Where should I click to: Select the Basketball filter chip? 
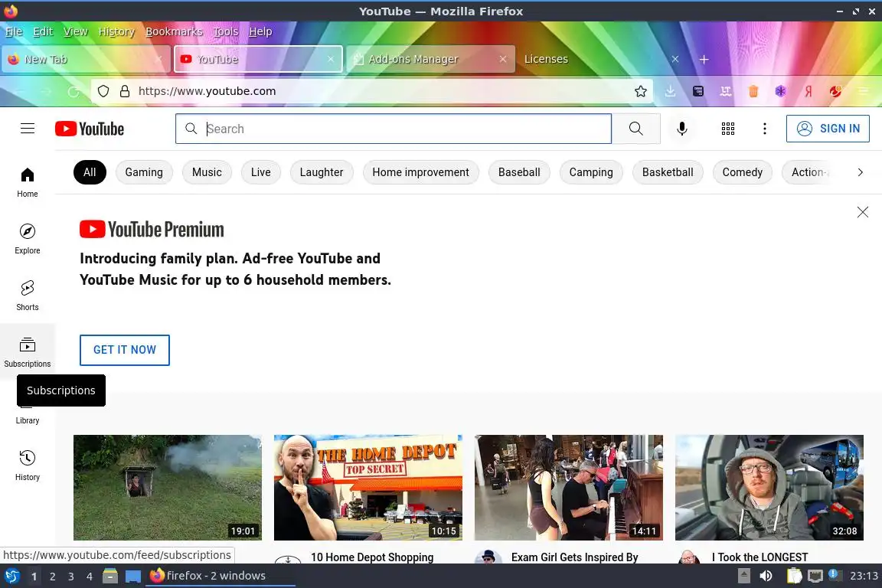[x=668, y=172]
